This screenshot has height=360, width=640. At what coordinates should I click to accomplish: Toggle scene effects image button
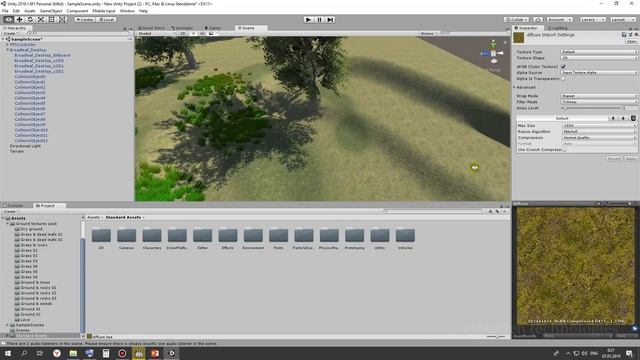[x=211, y=33]
